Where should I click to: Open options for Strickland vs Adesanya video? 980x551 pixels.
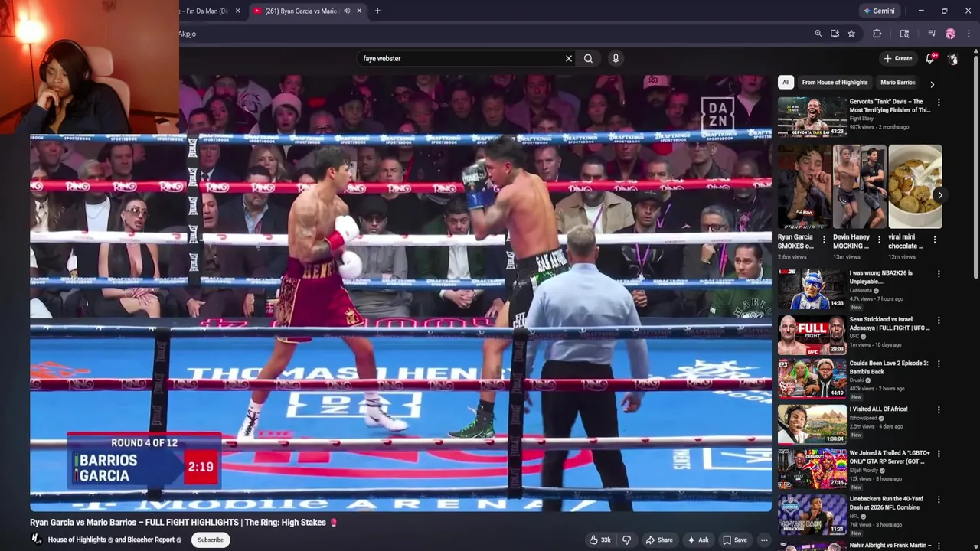point(939,320)
